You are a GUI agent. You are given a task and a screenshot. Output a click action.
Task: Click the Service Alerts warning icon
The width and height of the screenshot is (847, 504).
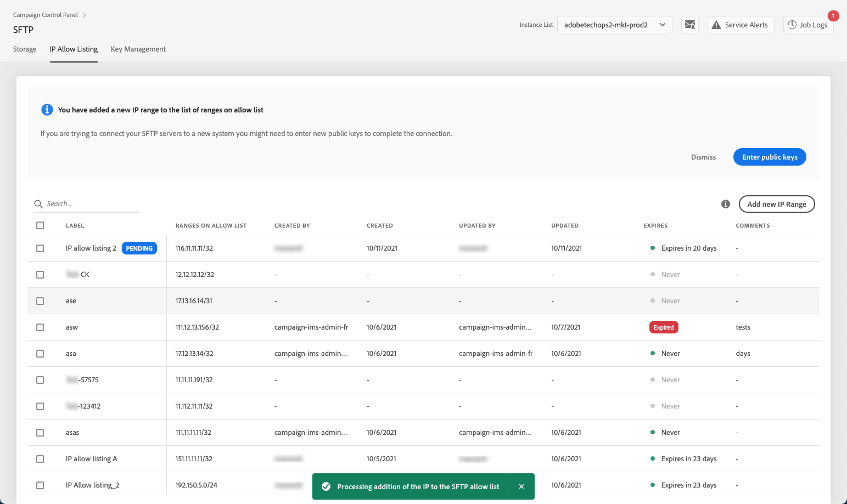point(716,25)
